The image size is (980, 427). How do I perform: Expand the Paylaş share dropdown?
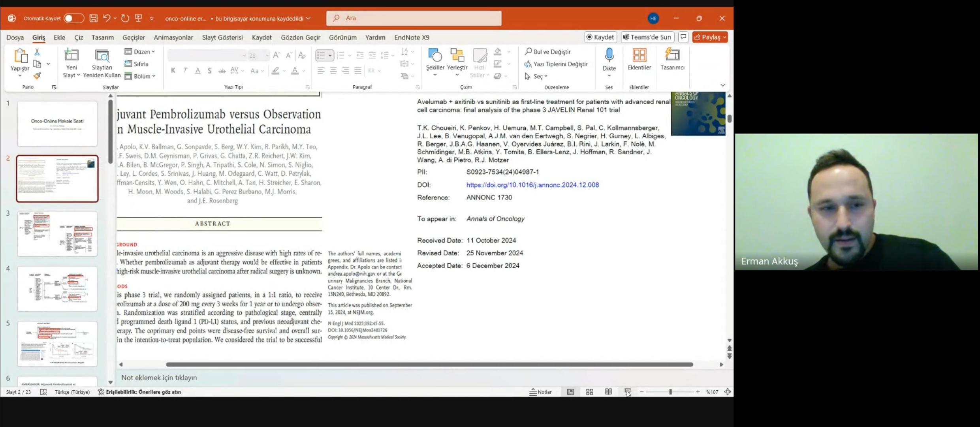(x=724, y=37)
